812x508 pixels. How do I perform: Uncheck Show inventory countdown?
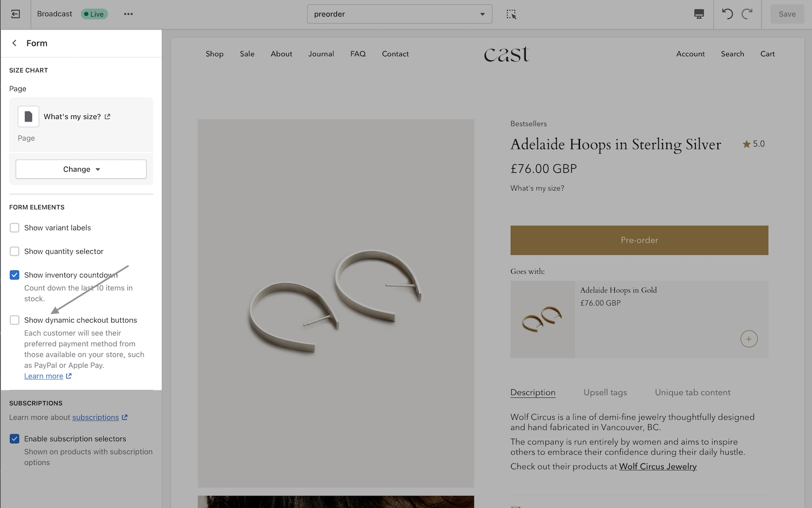[x=15, y=275]
